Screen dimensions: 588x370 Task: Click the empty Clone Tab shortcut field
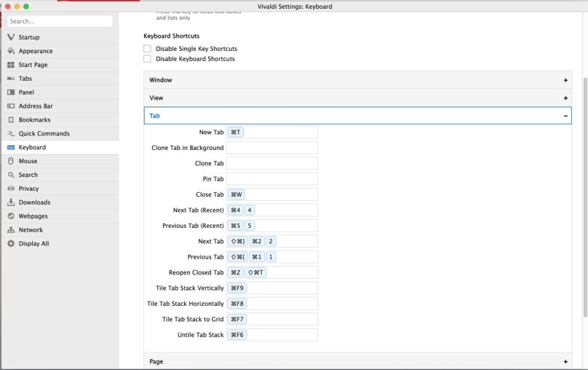pyautogui.click(x=272, y=163)
